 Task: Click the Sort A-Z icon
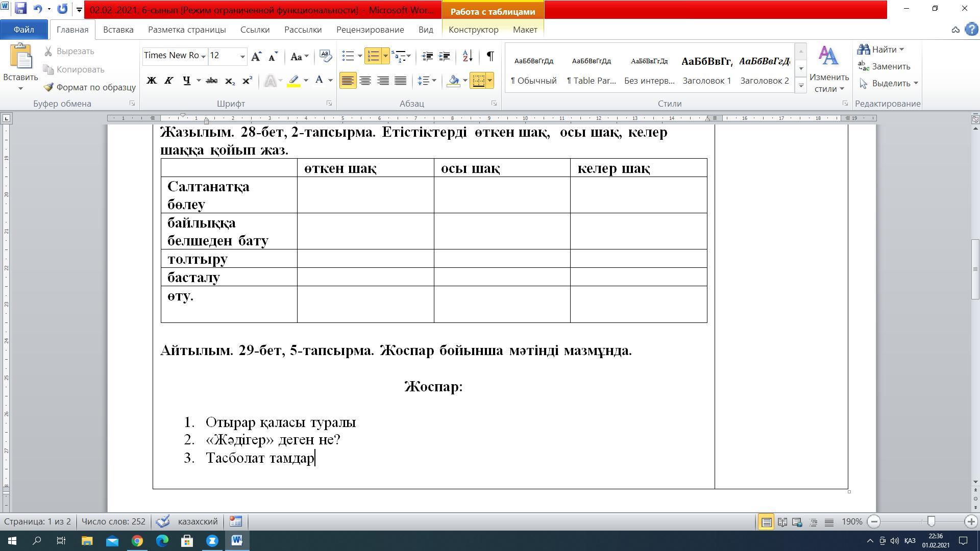467,56
